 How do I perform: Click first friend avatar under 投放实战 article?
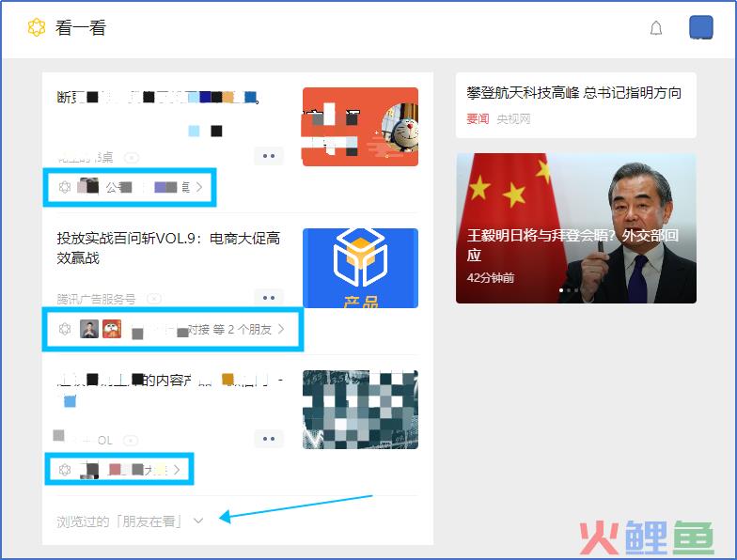(x=89, y=329)
